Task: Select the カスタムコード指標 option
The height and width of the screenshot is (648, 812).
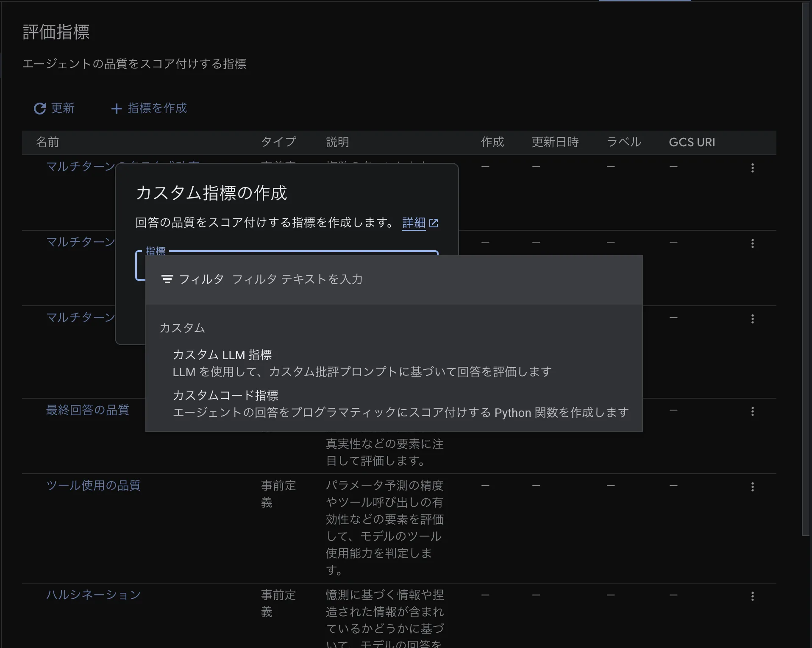Action: [x=394, y=404]
